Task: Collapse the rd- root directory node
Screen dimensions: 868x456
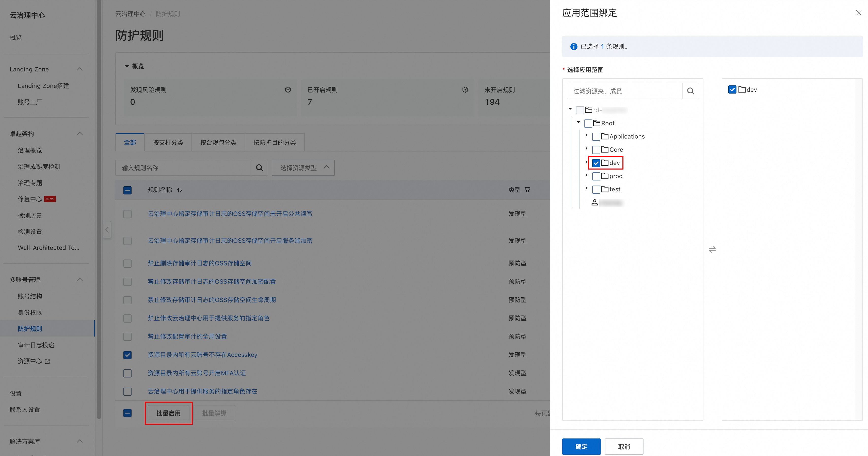Action: (570, 109)
